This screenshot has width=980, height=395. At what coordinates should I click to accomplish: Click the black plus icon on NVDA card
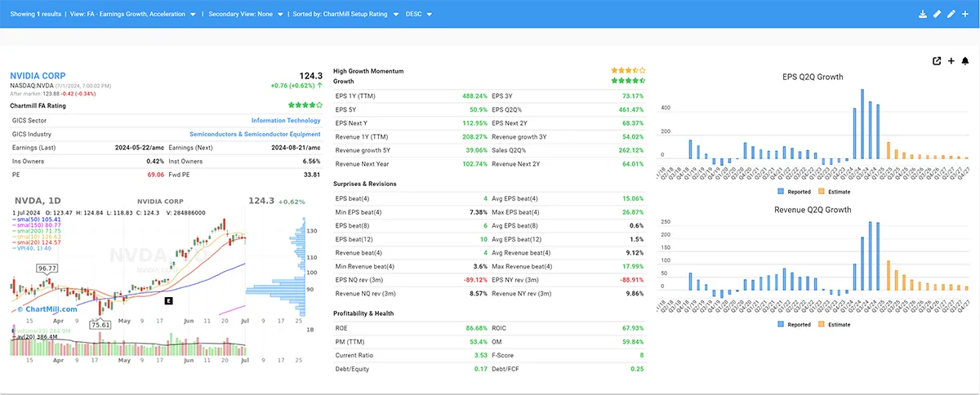951,60
